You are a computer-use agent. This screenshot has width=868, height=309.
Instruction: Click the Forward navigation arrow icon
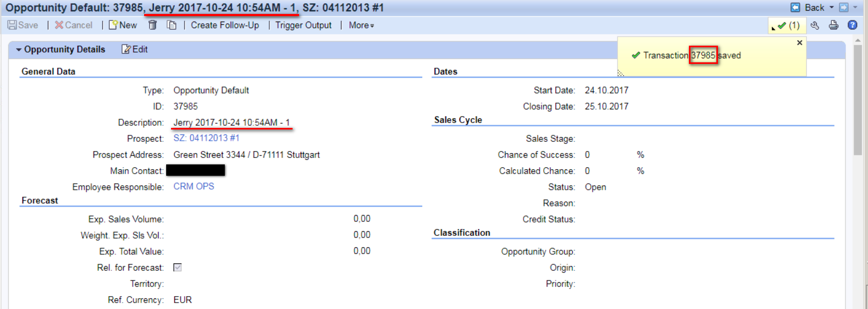(x=844, y=8)
